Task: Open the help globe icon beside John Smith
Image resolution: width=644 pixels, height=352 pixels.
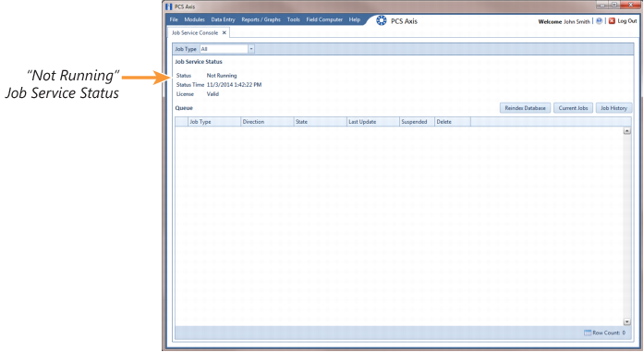Action: click(600, 21)
